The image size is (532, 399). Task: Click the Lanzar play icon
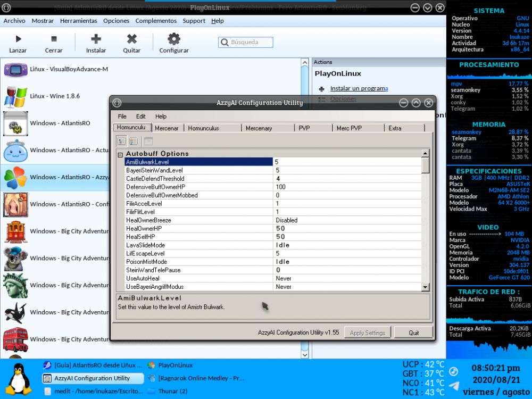click(18, 39)
